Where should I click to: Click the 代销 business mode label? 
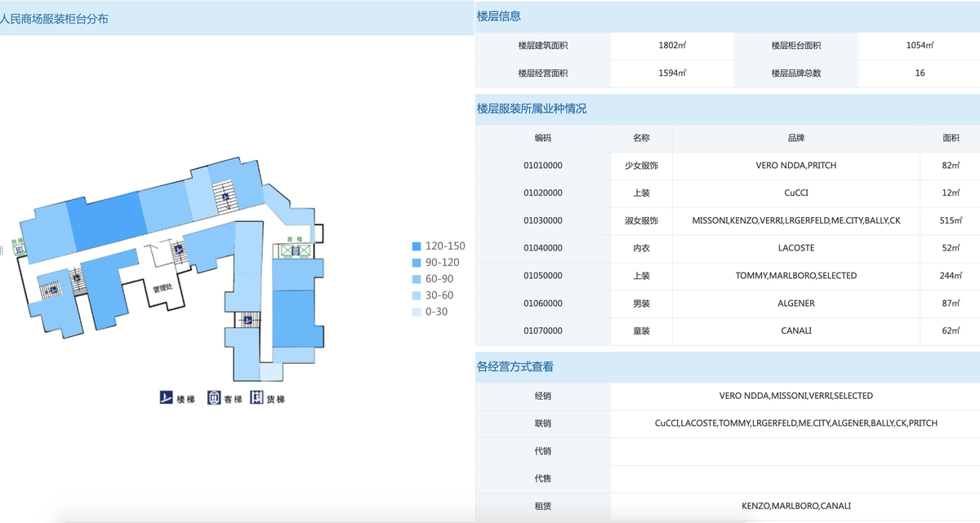[x=543, y=451]
